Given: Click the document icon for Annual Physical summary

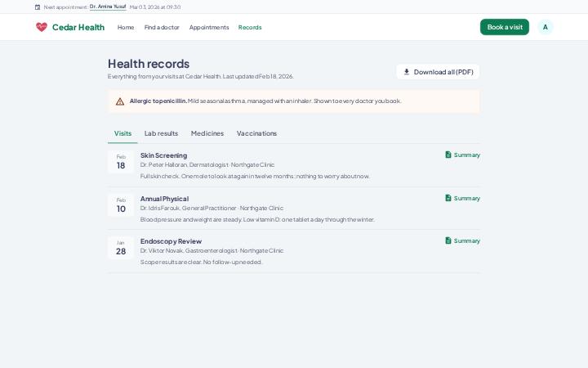Looking at the screenshot, I should click(448, 198).
